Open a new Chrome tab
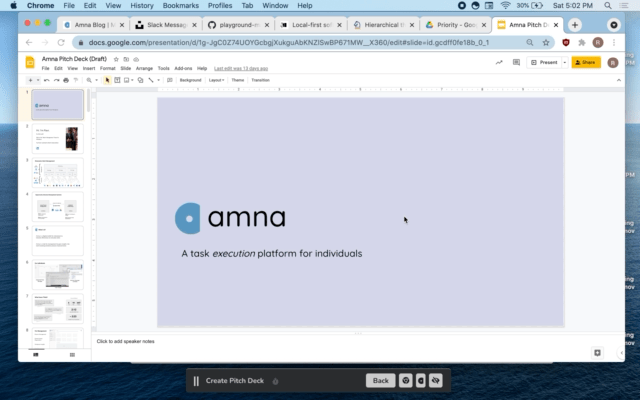 click(x=575, y=25)
